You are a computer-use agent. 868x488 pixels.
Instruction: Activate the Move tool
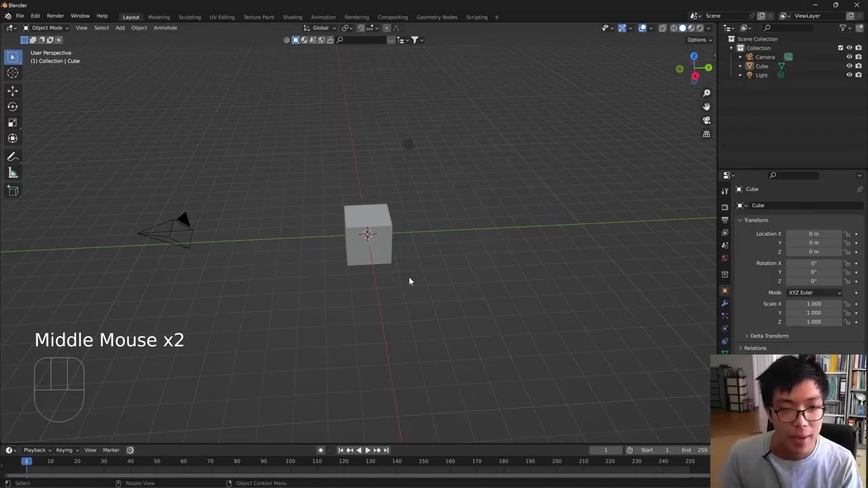(12, 91)
